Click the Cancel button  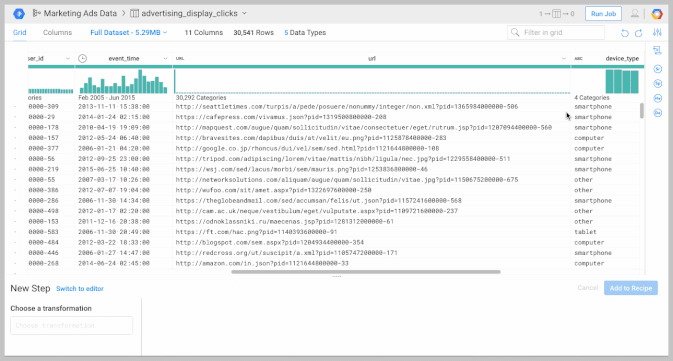[588, 288]
